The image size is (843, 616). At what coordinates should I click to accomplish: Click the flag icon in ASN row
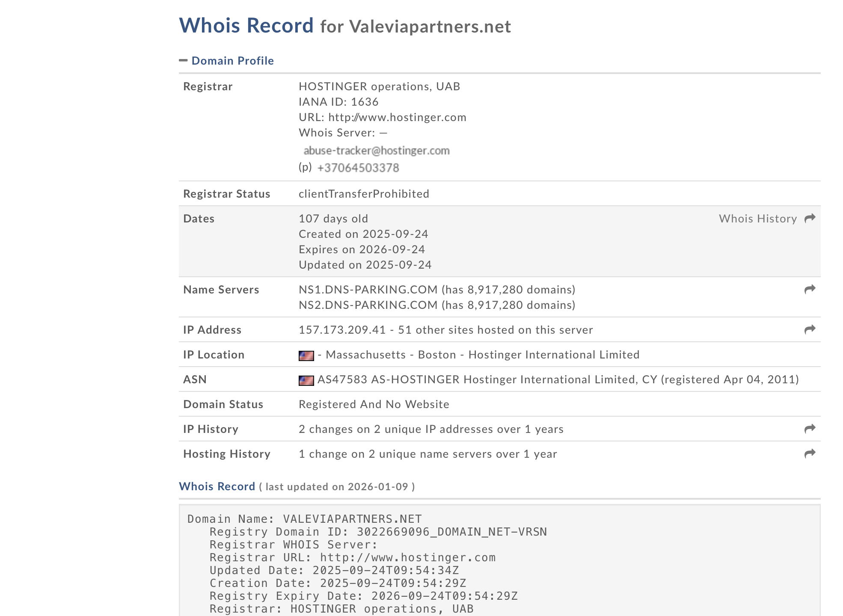click(x=306, y=380)
